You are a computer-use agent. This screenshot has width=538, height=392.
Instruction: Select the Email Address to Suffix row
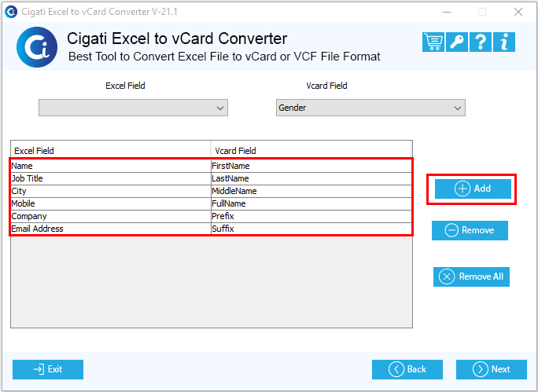pos(211,229)
